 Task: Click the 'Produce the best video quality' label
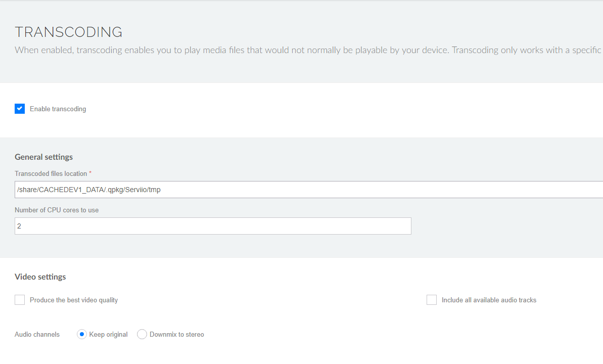(x=74, y=300)
